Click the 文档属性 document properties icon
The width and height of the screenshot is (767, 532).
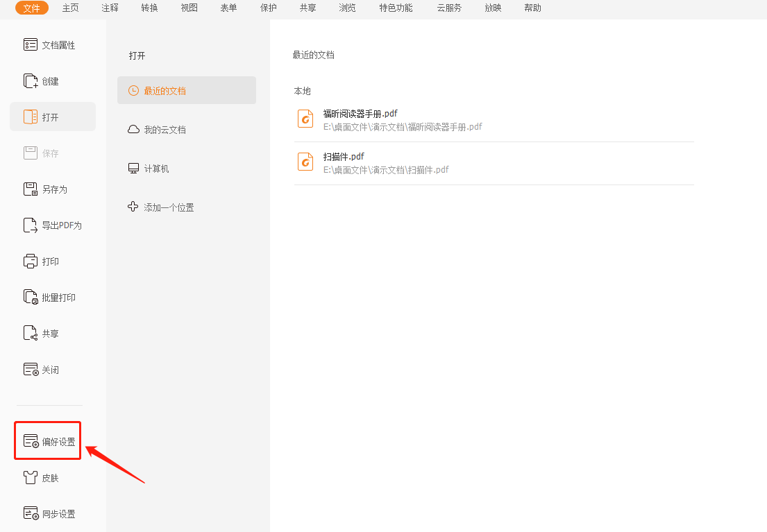tap(31, 45)
